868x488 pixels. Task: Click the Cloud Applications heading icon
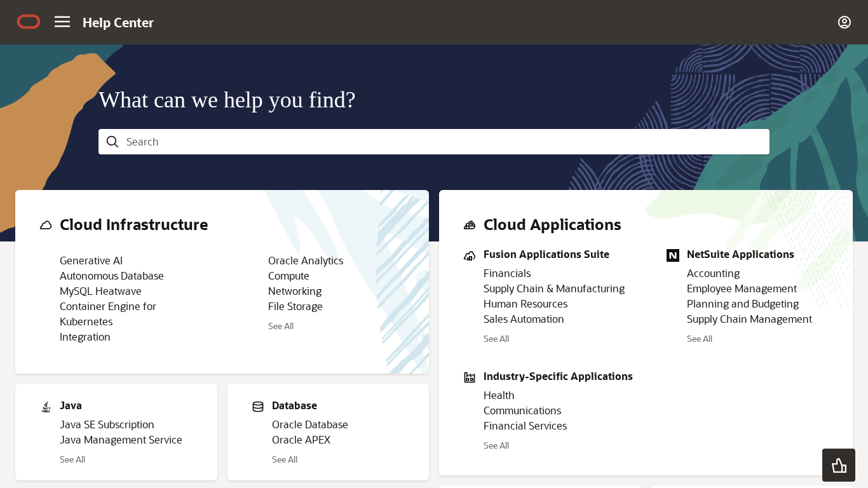(470, 225)
